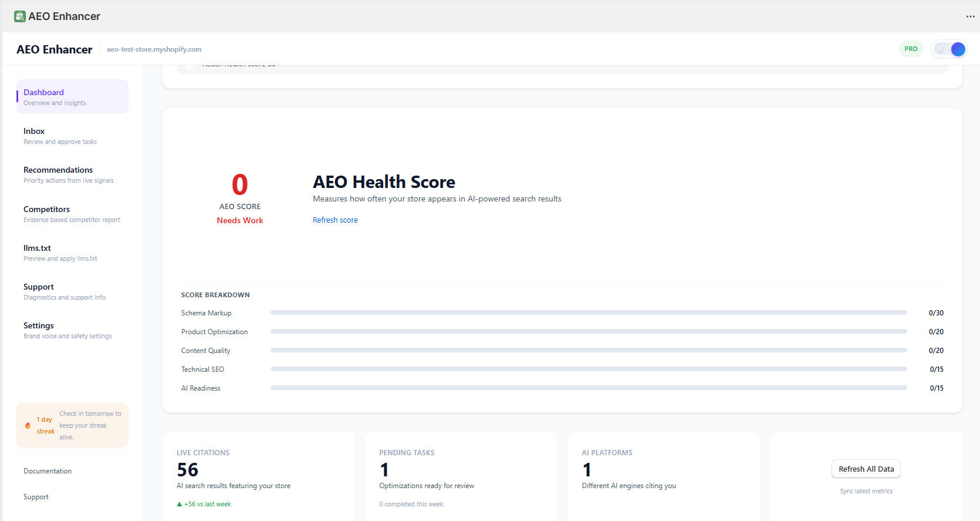Click the Pending Tasks card value
The height and width of the screenshot is (521, 980).
tap(384, 470)
